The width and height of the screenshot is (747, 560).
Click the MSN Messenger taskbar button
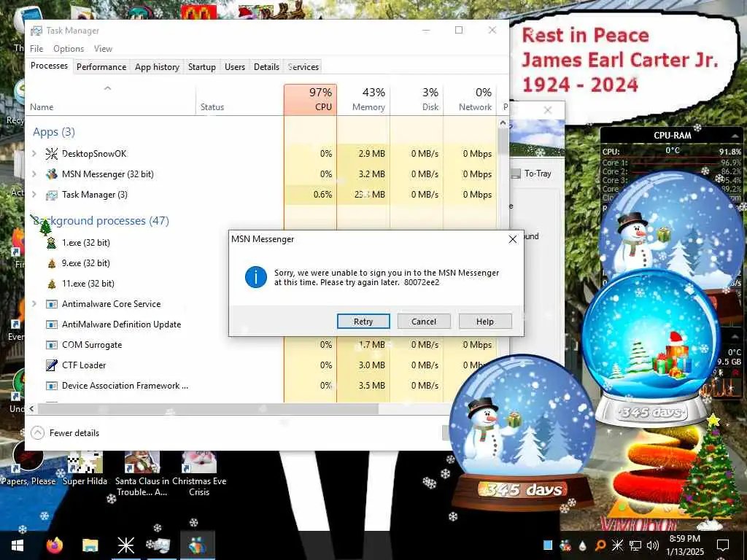197,545
